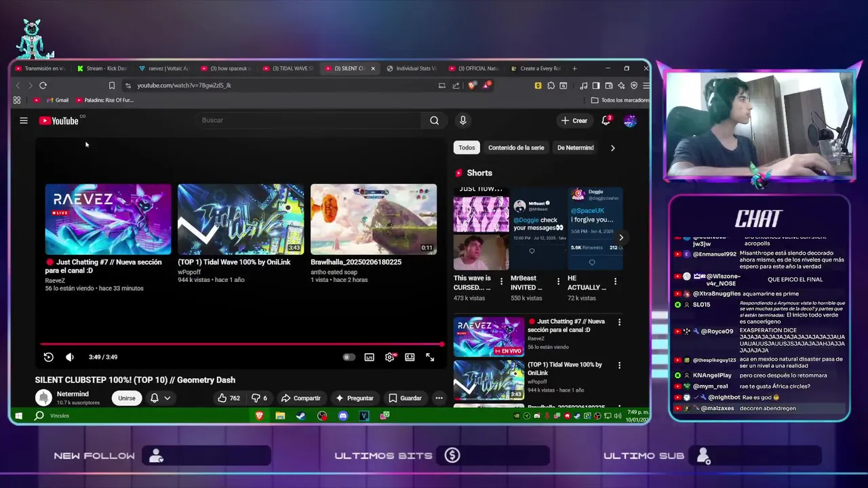This screenshot has width=868, height=488.
Task: Open options for Just Chatting #7 sidebar video
Action: (618, 323)
